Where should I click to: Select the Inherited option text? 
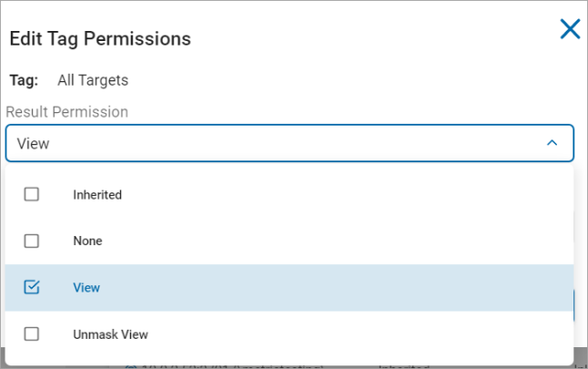97,194
